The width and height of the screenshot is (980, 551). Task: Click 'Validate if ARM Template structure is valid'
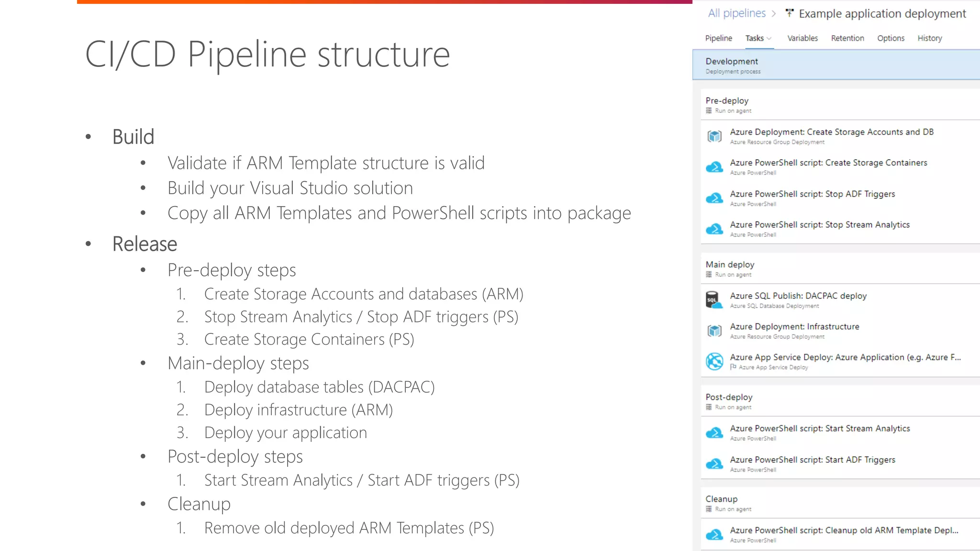click(x=326, y=163)
